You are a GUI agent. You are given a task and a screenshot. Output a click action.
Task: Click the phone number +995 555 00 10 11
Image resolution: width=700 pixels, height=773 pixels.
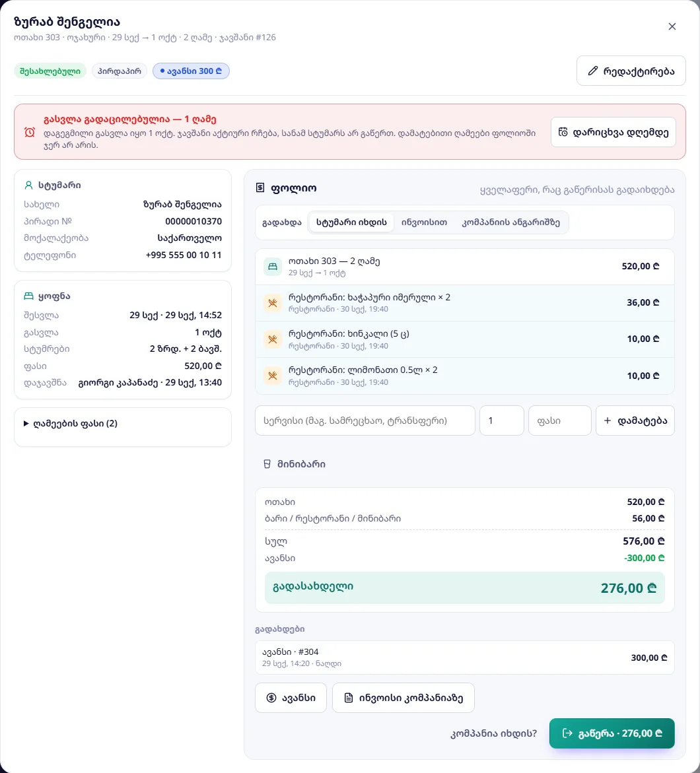[184, 255]
